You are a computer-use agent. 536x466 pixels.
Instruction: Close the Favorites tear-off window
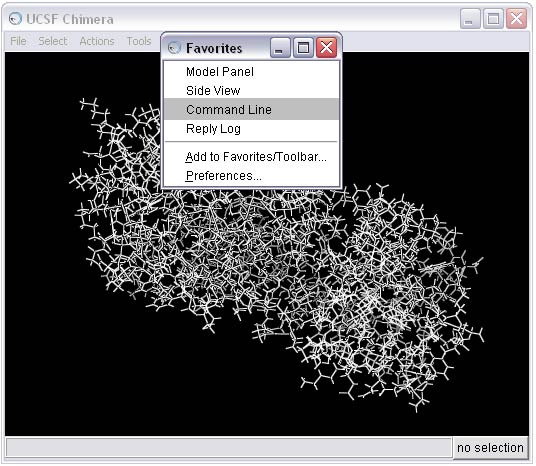(326, 48)
